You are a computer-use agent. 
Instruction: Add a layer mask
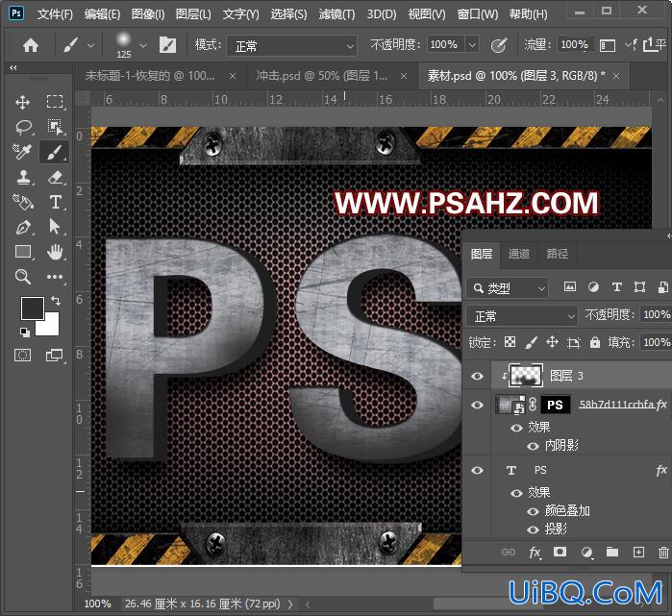point(560,552)
